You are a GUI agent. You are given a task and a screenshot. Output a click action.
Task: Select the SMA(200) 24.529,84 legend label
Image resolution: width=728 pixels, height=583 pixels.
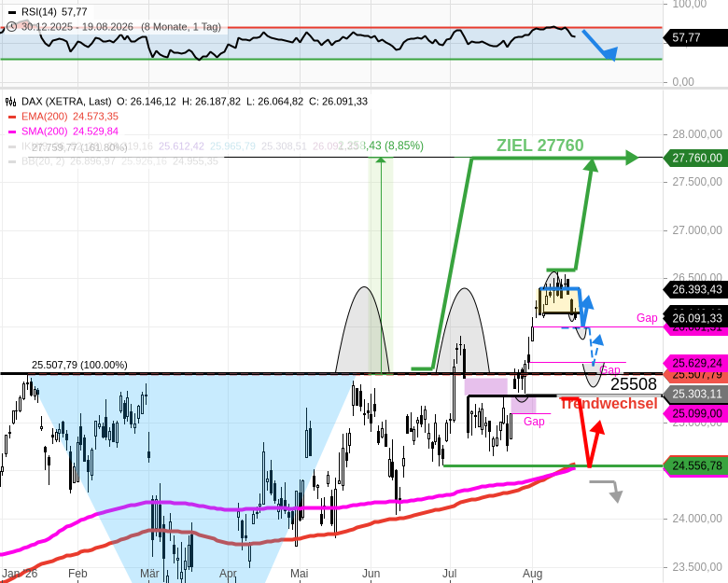point(70,132)
